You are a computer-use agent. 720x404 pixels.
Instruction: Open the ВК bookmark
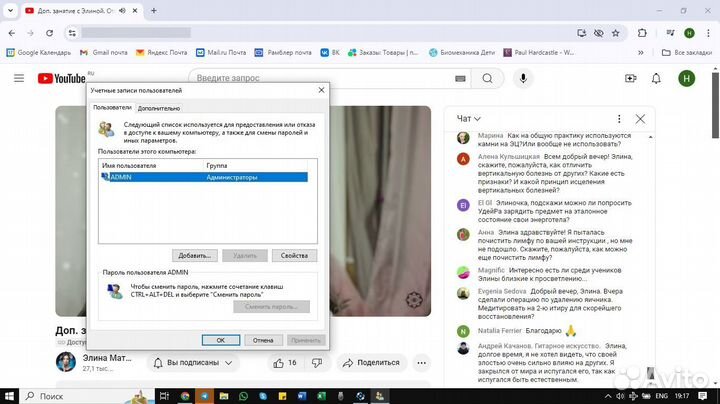pos(330,53)
